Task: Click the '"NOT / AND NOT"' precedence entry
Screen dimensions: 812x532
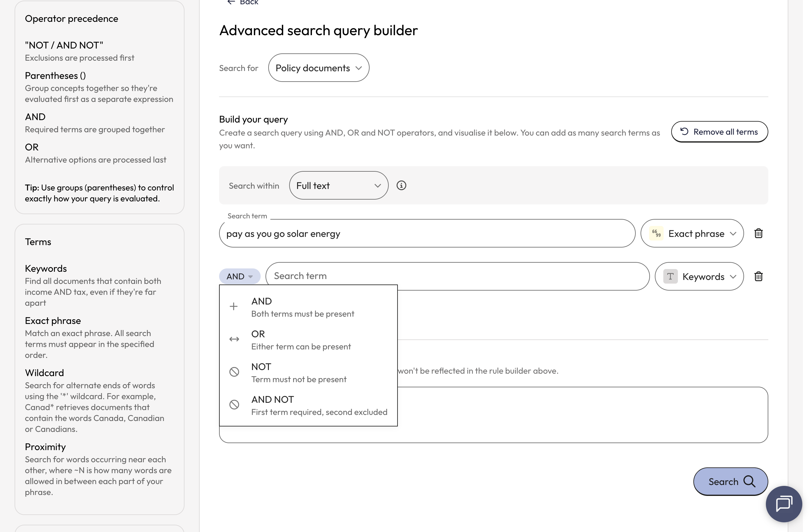Action: pos(64,45)
